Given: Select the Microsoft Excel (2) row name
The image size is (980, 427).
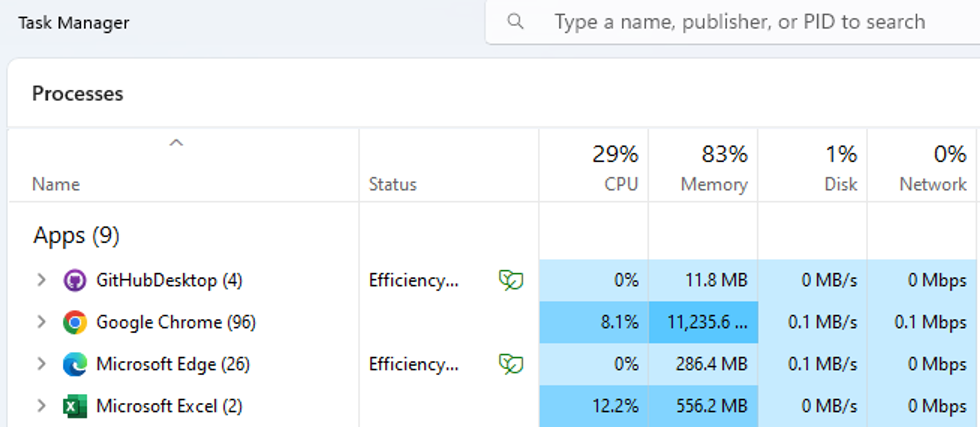Looking at the screenshot, I should click(x=169, y=406).
